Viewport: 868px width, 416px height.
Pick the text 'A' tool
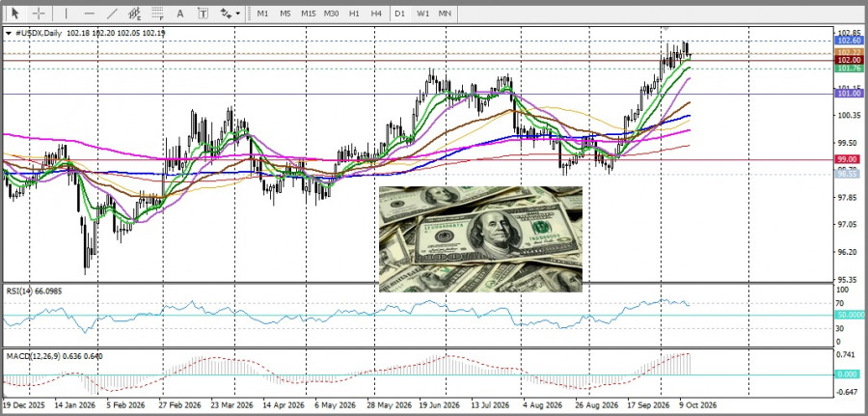pyautogui.click(x=180, y=14)
